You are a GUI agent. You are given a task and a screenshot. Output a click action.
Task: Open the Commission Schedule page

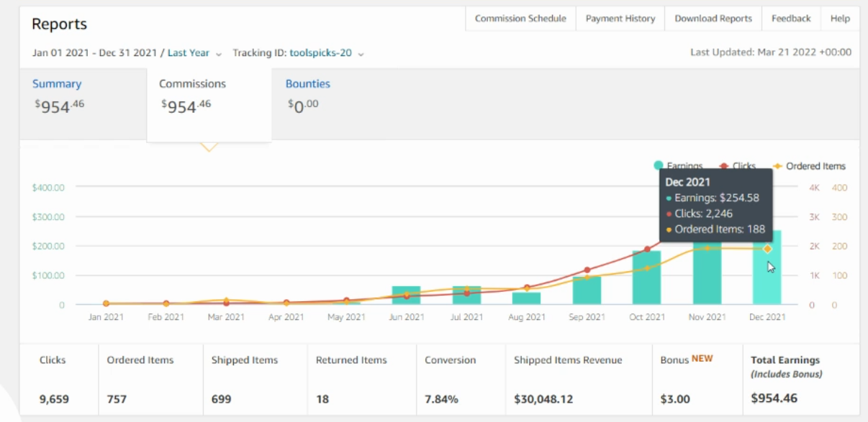click(x=520, y=19)
